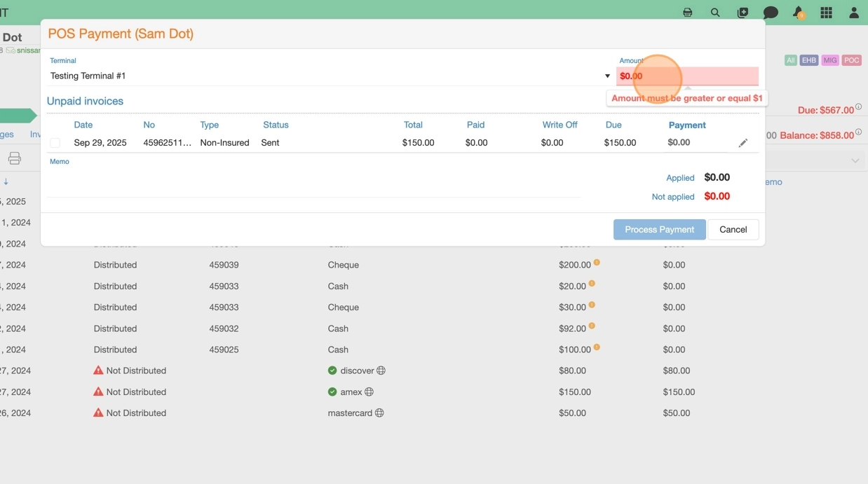
Task: Open notifications bell icon
Action: click(x=798, y=13)
